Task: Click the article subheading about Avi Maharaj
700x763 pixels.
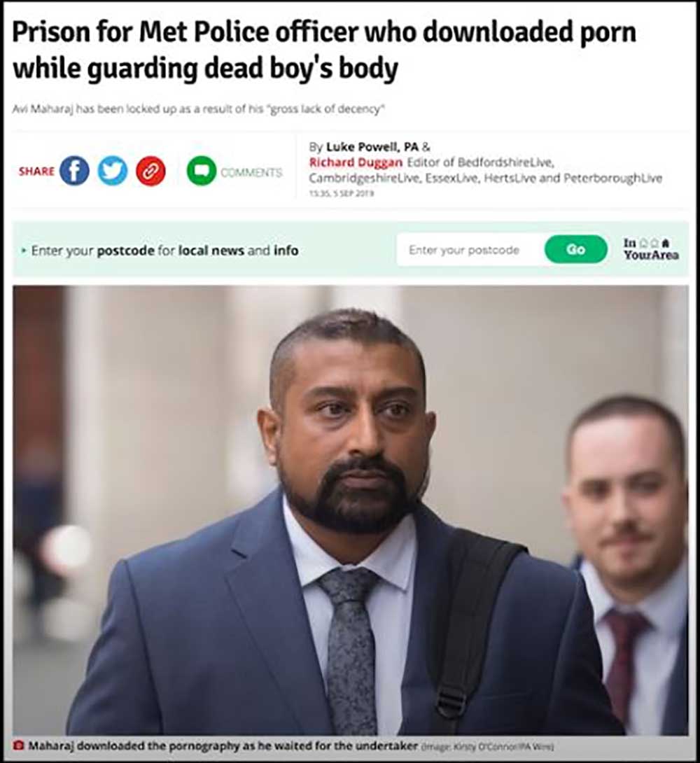Action: (x=198, y=109)
